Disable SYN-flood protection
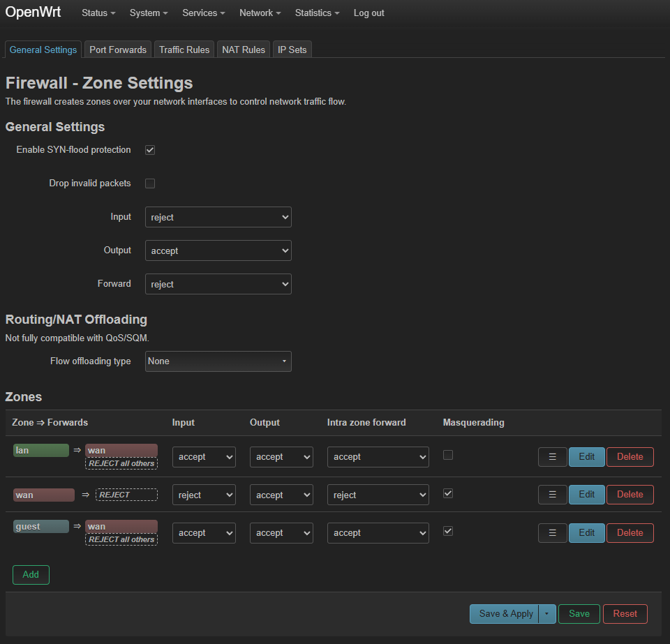The height and width of the screenshot is (644, 670). tap(150, 149)
